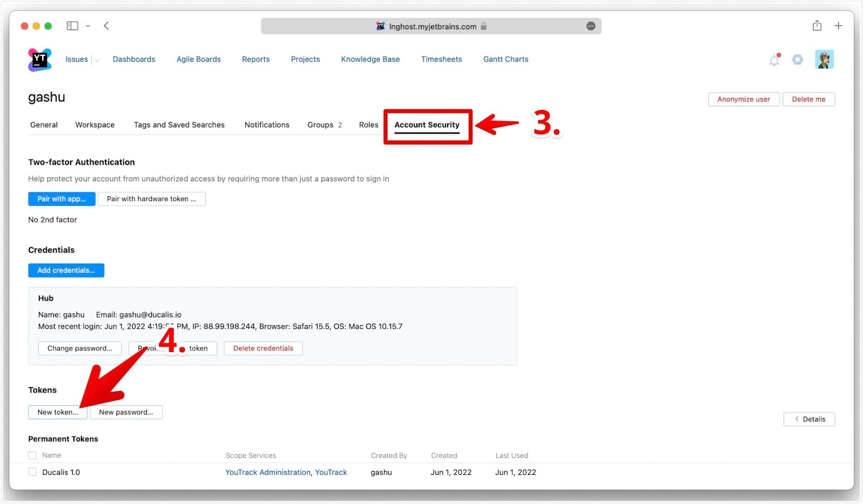Open the Details panel with its chevron

point(797,419)
